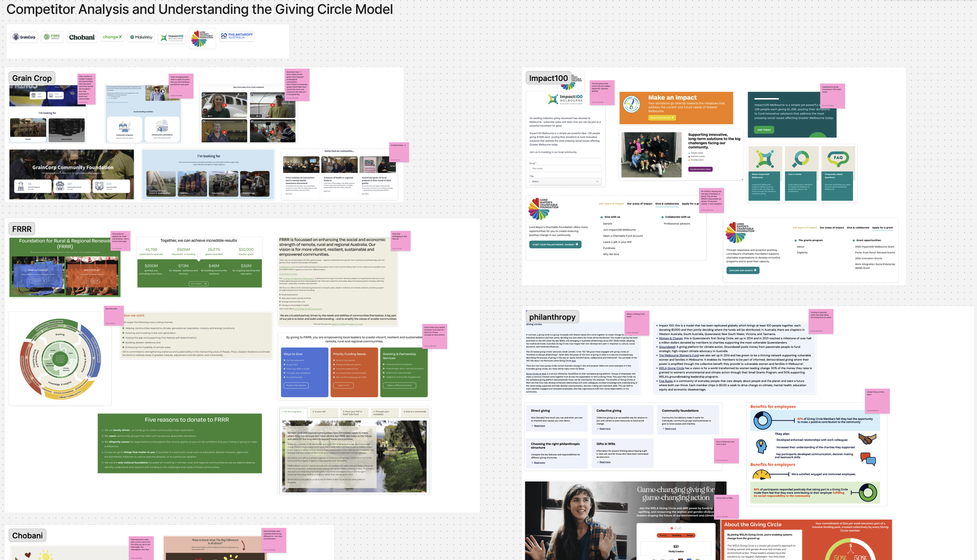The image size is (977, 560).
Task: Click Read more under Gifts in Wills
Action: point(605,462)
